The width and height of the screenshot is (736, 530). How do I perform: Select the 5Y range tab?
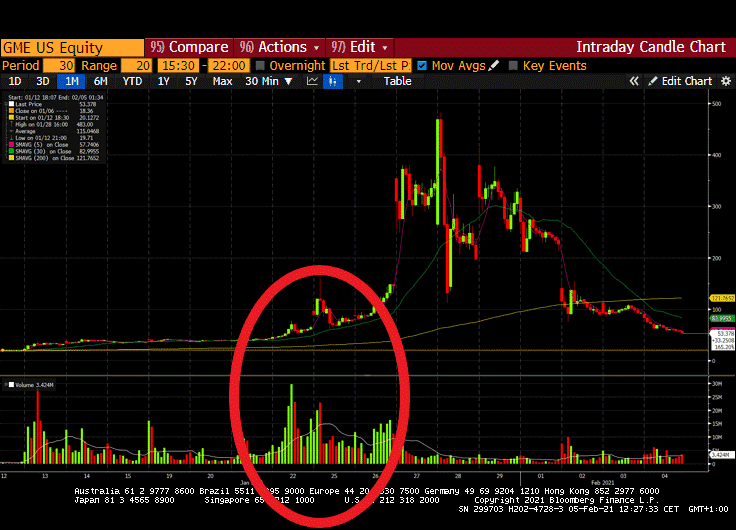point(191,81)
